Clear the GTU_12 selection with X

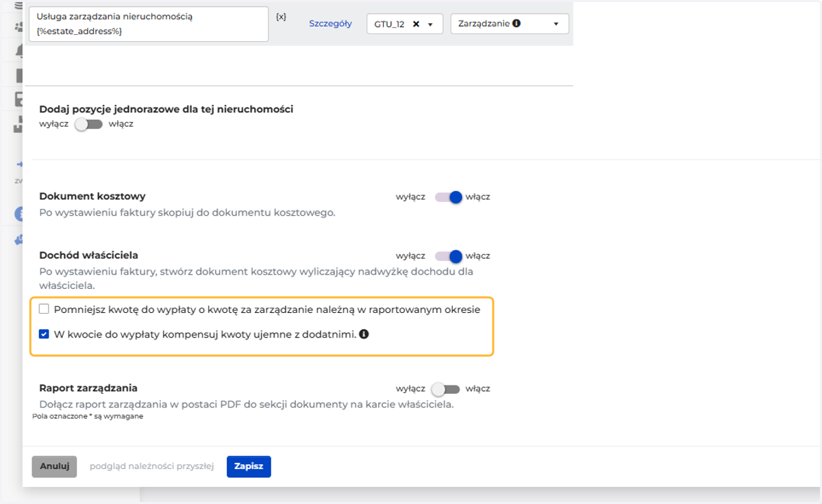click(x=416, y=24)
